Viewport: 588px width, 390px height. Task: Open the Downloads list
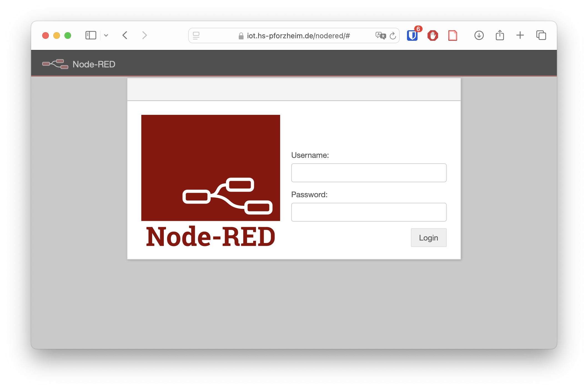tap(479, 35)
